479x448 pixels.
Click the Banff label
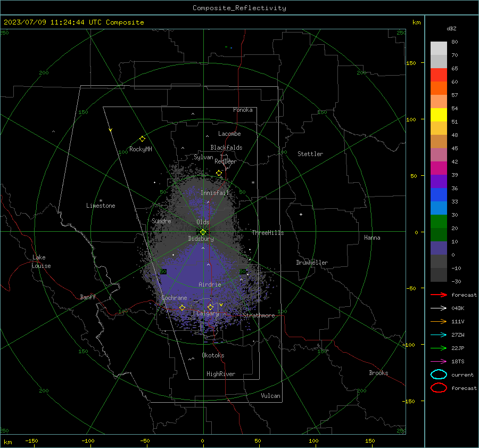pyautogui.click(x=88, y=297)
